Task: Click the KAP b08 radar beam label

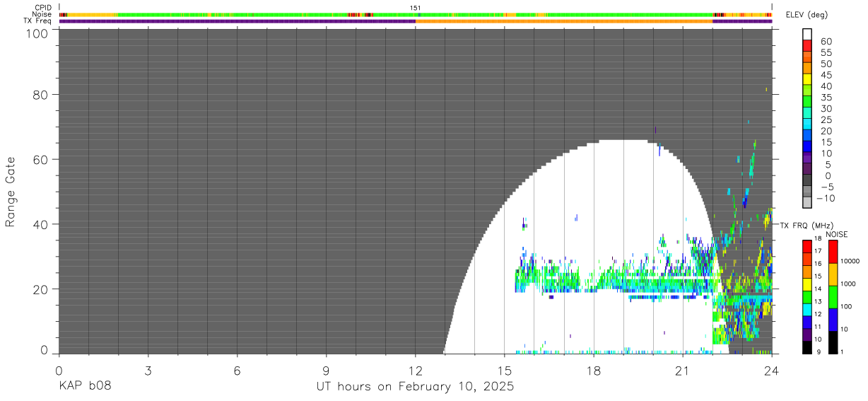Action: coord(85,386)
